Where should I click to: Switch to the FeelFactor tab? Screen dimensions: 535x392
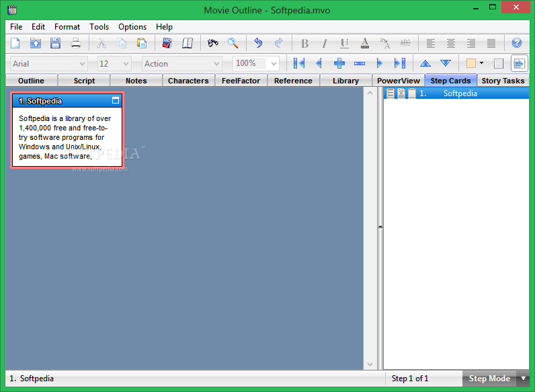(241, 81)
